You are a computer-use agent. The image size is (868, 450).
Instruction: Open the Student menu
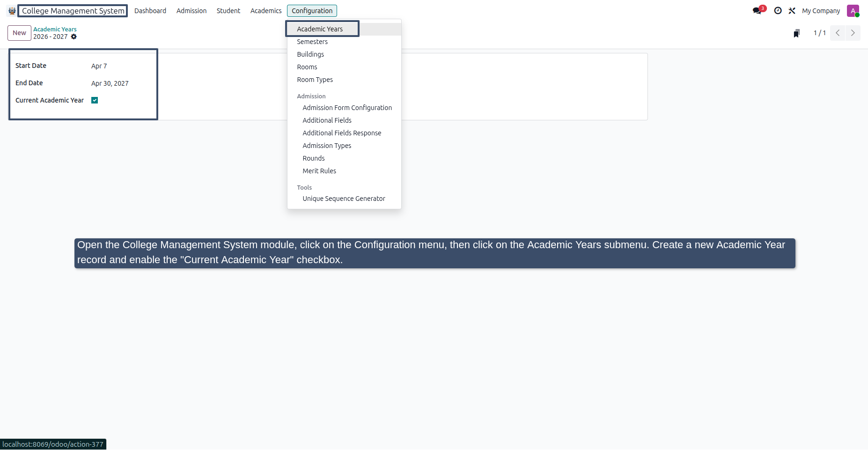[x=228, y=11]
